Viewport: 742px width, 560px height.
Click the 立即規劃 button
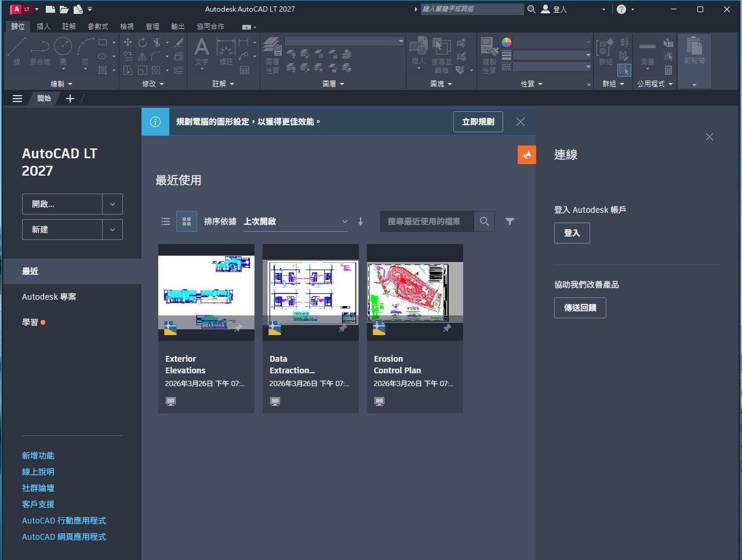coord(478,122)
